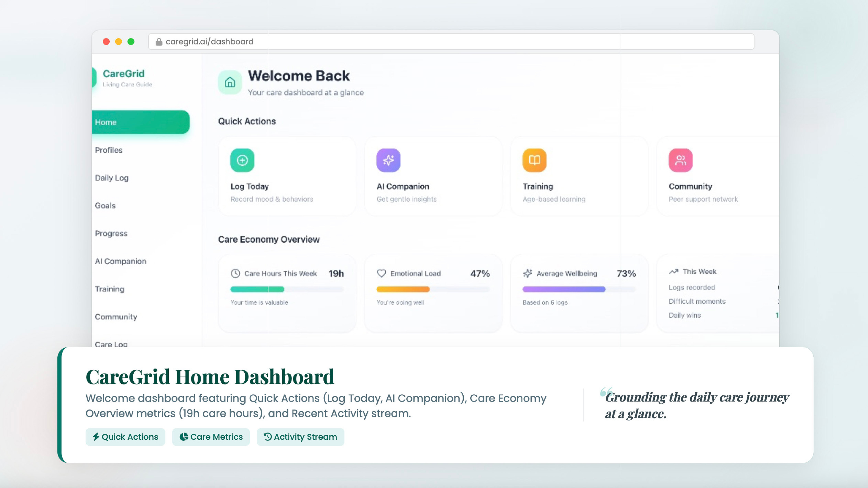Viewport: 868px width, 488px height.
Task: Click the green Log Today plus icon
Action: pyautogui.click(x=242, y=160)
